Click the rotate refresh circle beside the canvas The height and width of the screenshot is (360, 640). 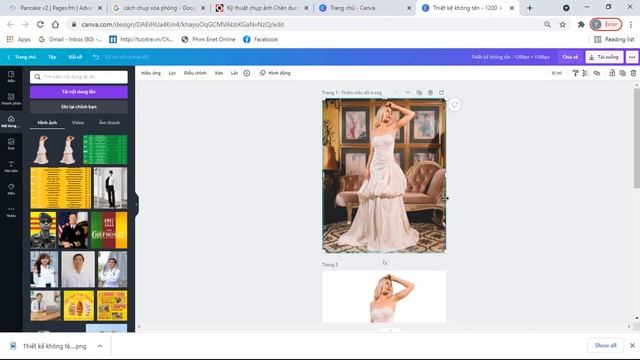(x=454, y=105)
